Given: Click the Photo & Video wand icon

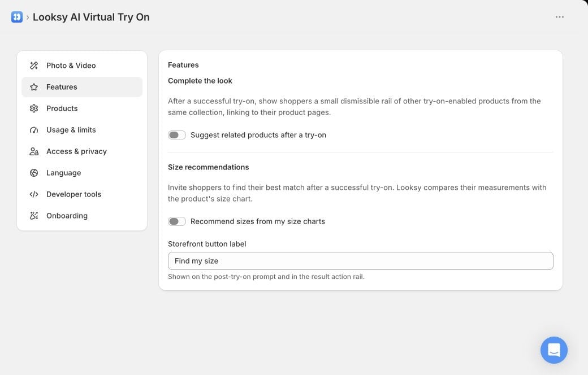Looking at the screenshot, I should coord(34,66).
